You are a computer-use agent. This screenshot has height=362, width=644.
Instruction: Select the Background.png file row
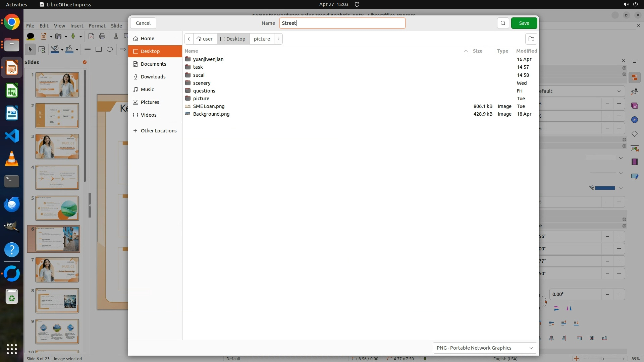click(x=211, y=114)
